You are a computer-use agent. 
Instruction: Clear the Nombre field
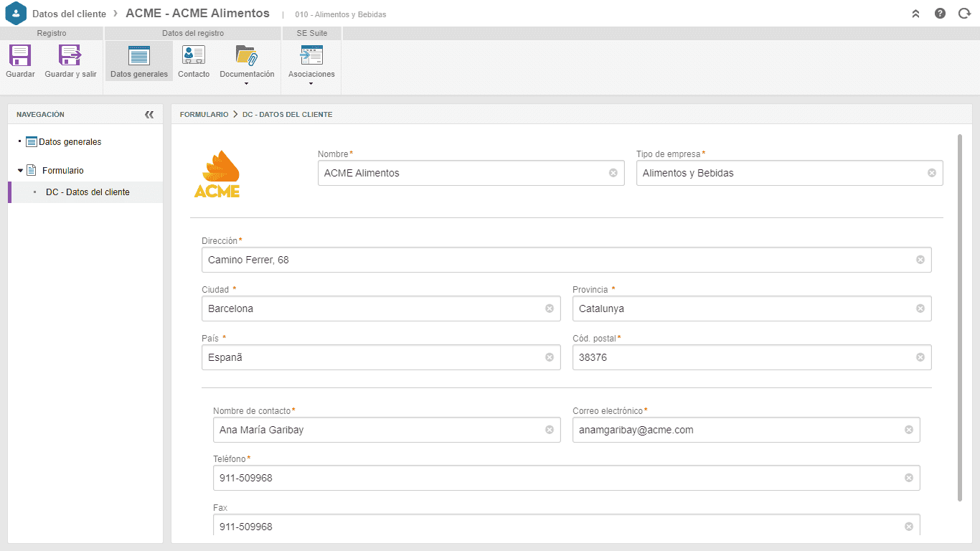[613, 173]
